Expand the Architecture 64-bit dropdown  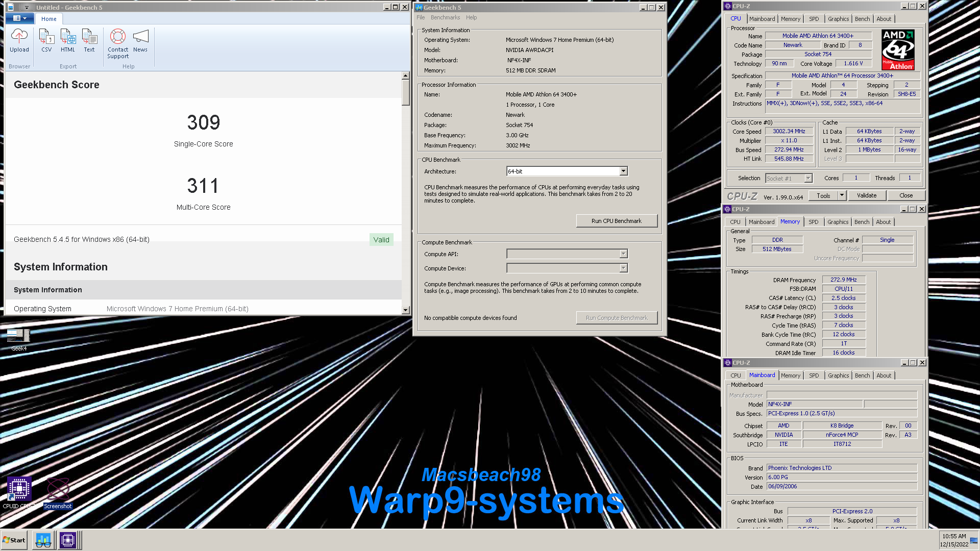(623, 171)
